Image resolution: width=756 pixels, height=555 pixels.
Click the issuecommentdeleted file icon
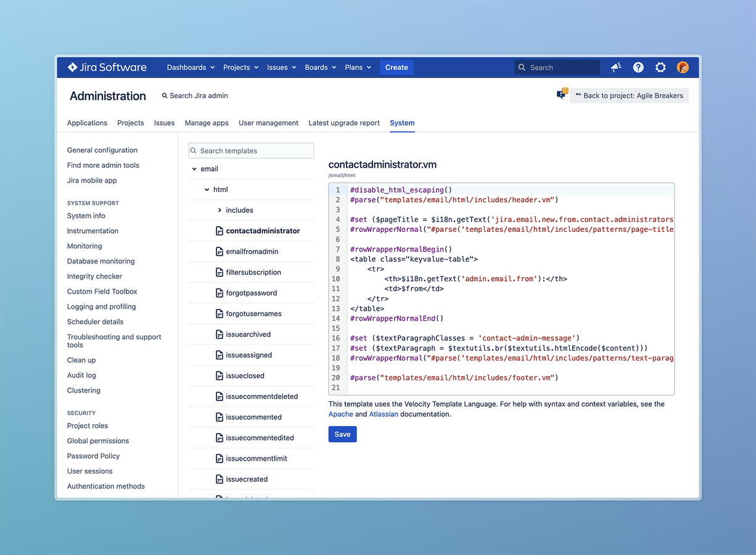220,397
